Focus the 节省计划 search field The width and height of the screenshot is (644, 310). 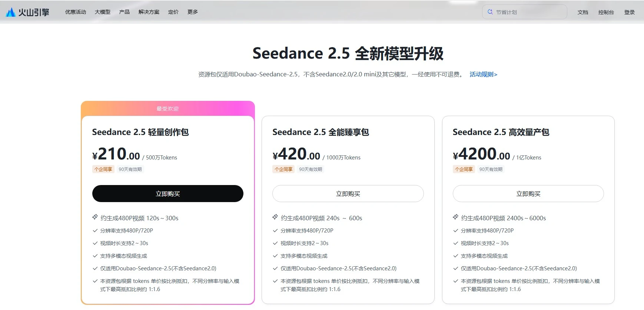[525, 12]
